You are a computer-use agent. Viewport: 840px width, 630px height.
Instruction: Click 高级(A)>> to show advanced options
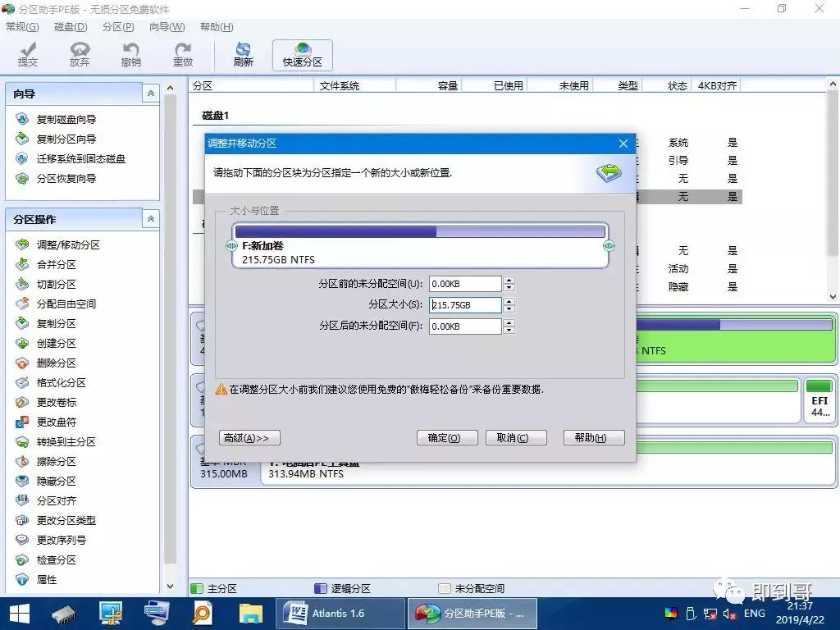pyautogui.click(x=249, y=437)
